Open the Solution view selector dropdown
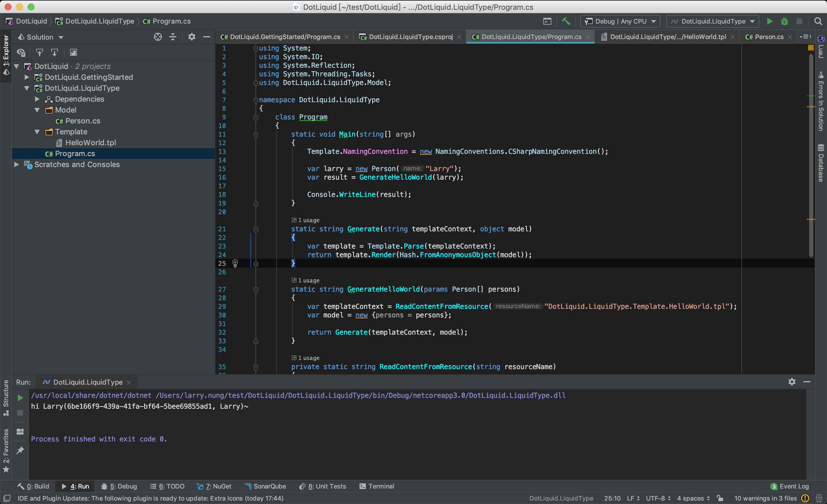 (40, 37)
